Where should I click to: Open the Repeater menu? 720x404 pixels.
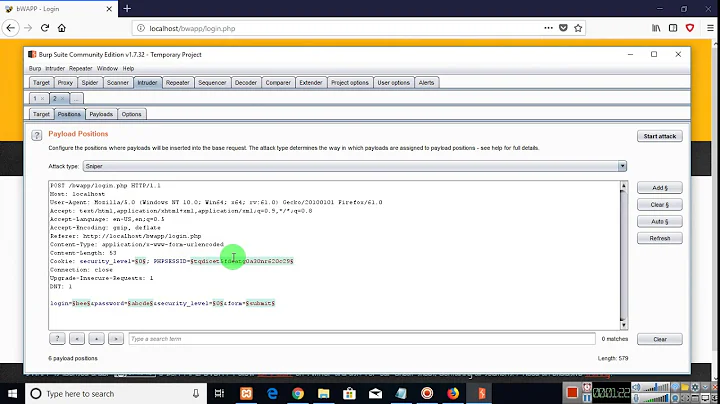(x=81, y=68)
